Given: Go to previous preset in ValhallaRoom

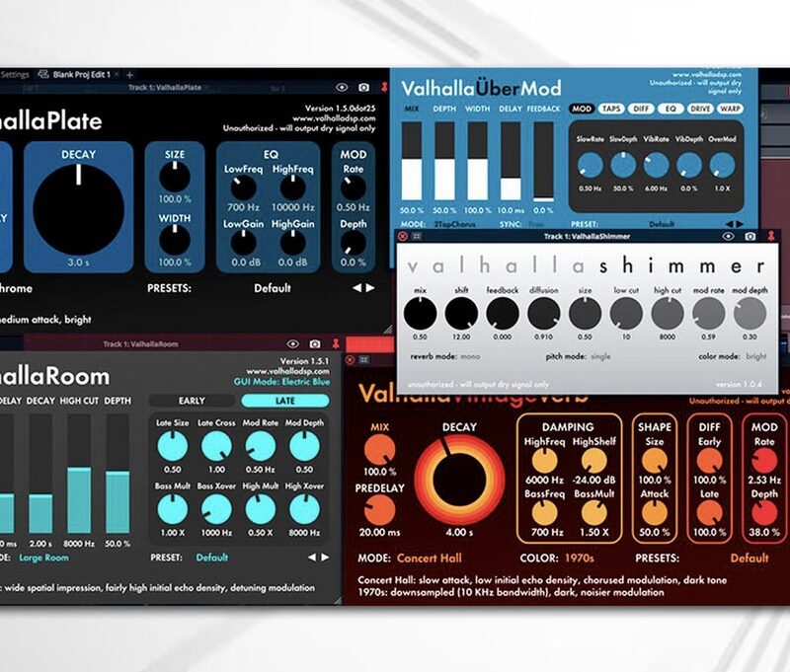Looking at the screenshot, I should click(x=312, y=558).
